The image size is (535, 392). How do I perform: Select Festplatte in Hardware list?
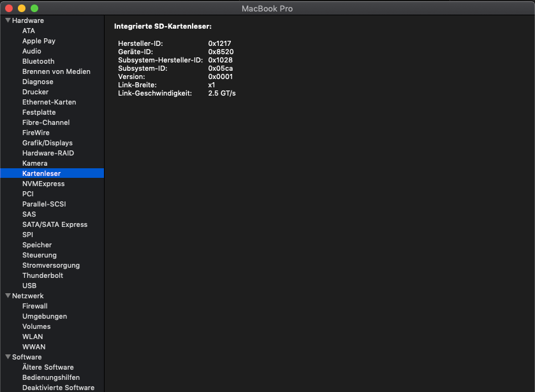point(39,112)
